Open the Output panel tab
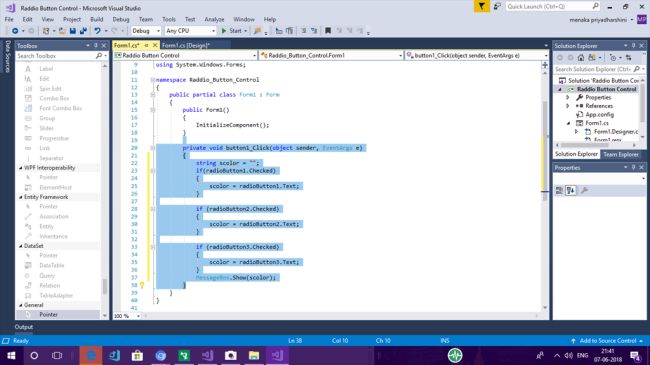Viewport: 650px width, 365px height. click(x=24, y=327)
